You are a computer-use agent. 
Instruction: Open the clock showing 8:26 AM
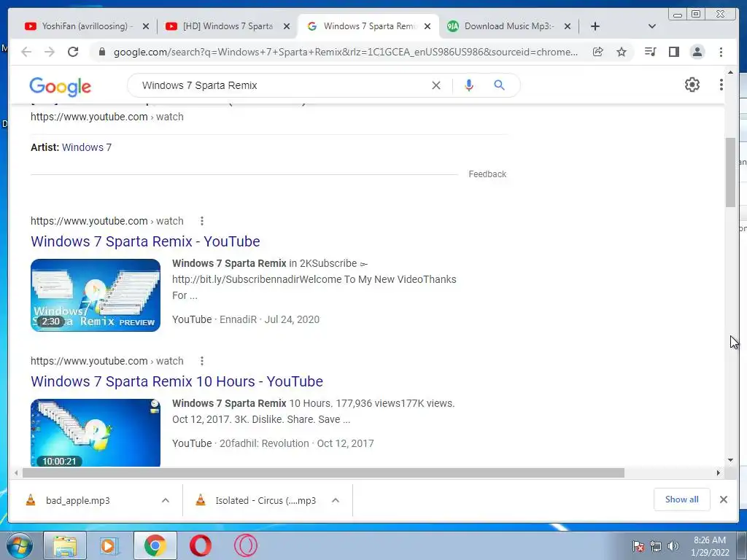point(710,546)
